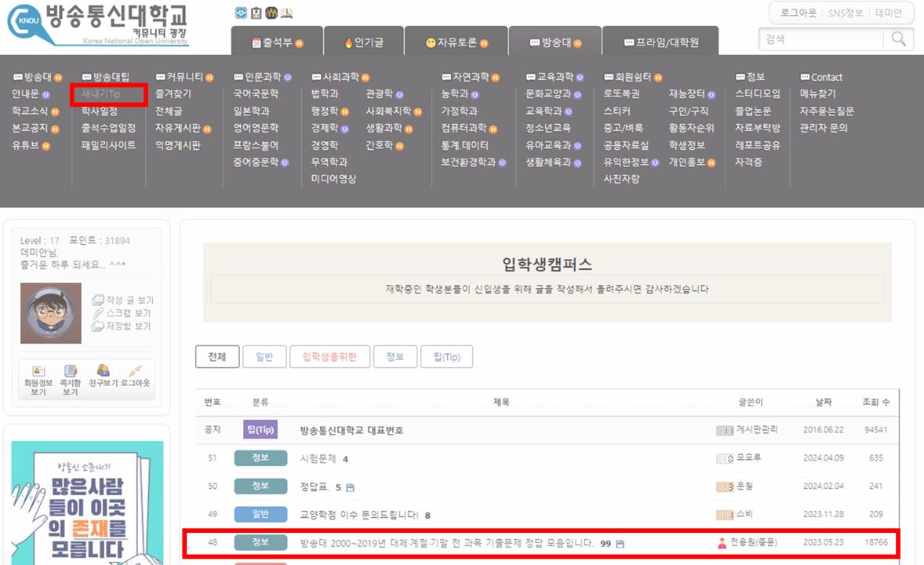This screenshot has height=565, width=924.
Task: Open the 로또복권 menu link
Action: (x=622, y=93)
